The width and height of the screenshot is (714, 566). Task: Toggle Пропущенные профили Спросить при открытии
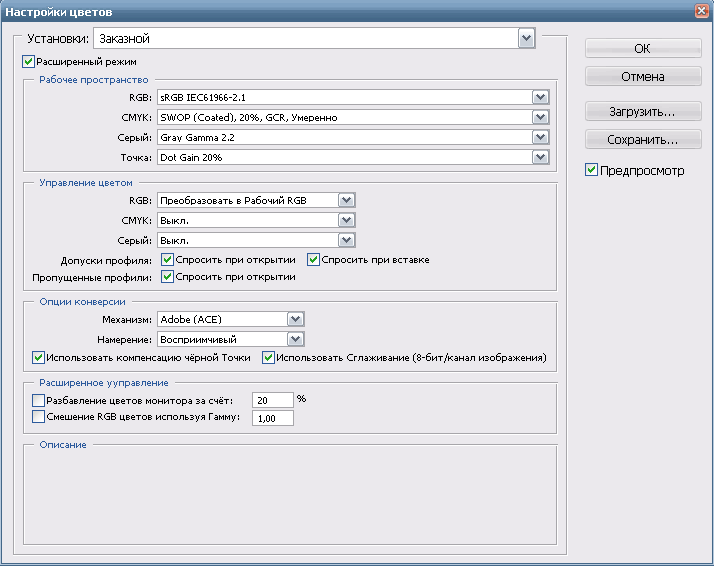[x=167, y=277]
